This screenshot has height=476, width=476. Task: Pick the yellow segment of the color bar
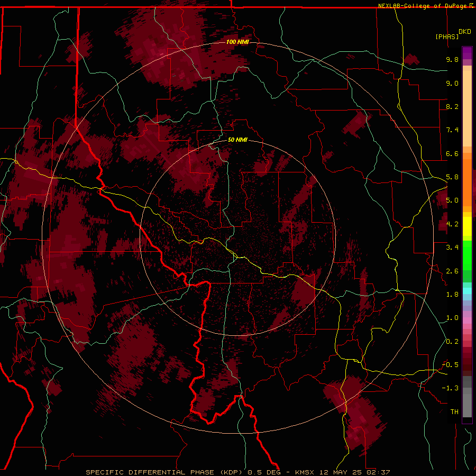coord(467,226)
